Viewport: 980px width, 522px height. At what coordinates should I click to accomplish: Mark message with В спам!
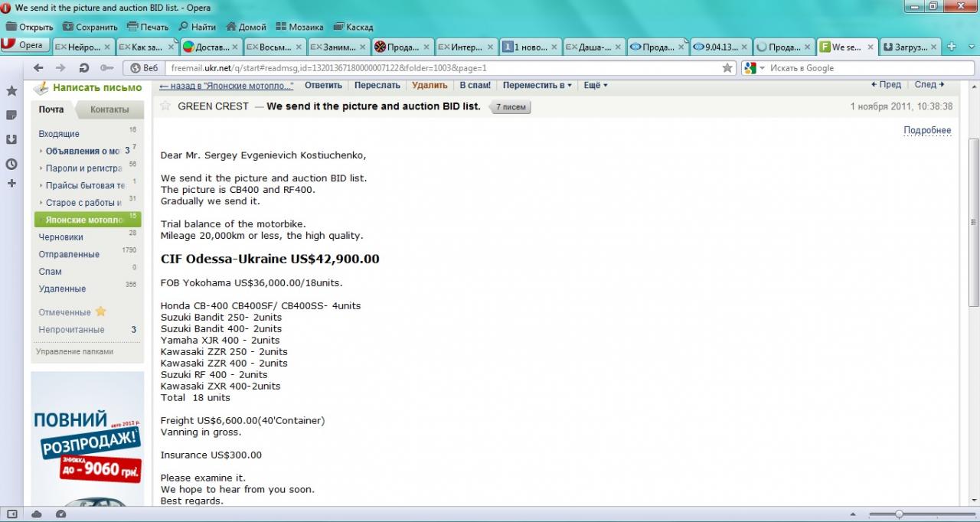tap(475, 86)
